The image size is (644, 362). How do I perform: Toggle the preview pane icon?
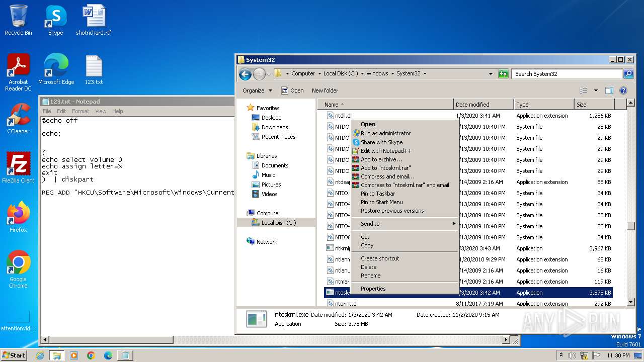click(x=609, y=90)
